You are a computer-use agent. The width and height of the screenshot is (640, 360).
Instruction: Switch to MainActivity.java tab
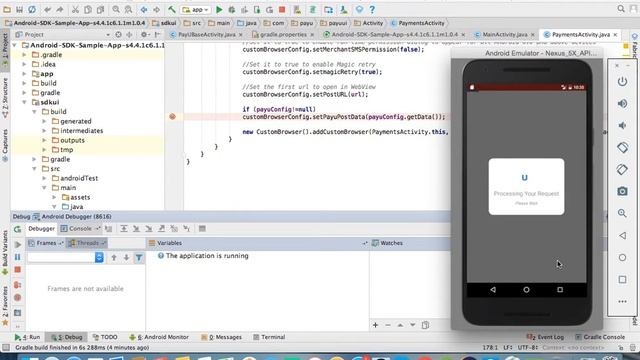tap(504, 35)
